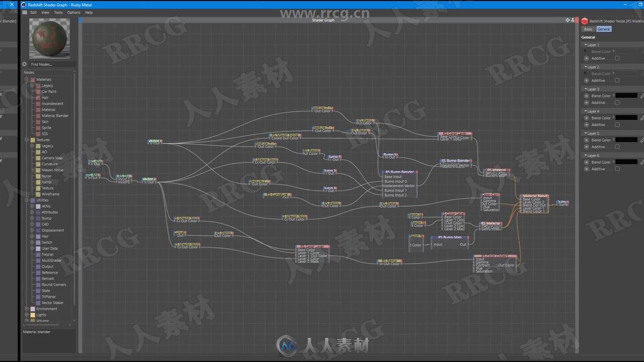Viewport: 644px width, 362px height.
Task: Collapse the Layer 3 section
Action: [x=586, y=89]
